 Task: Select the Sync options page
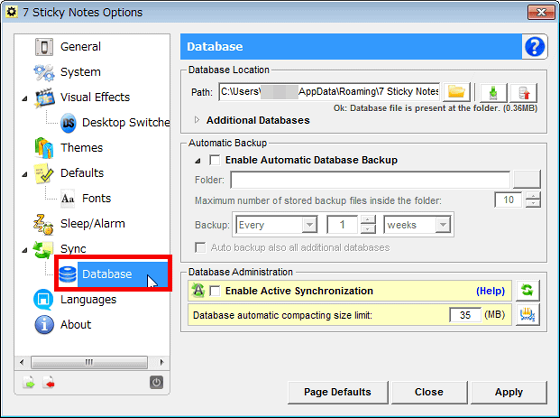pos(73,249)
